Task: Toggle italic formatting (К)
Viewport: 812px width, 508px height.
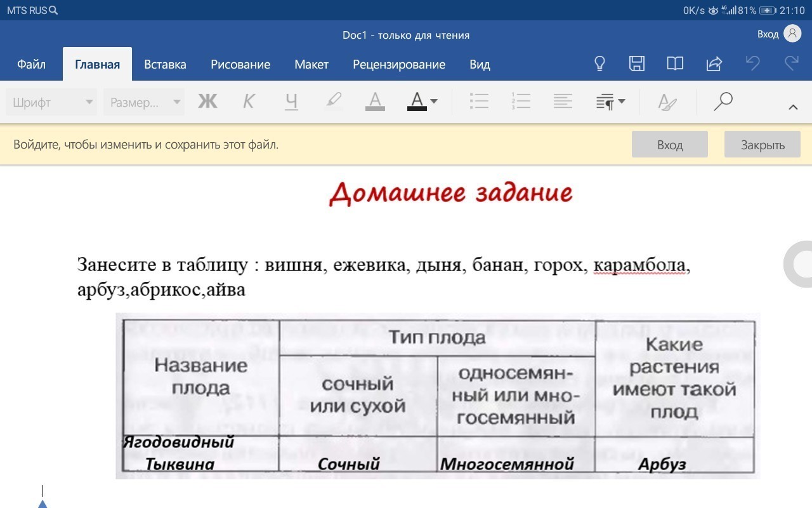Action: pyautogui.click(x=249, y=102)
